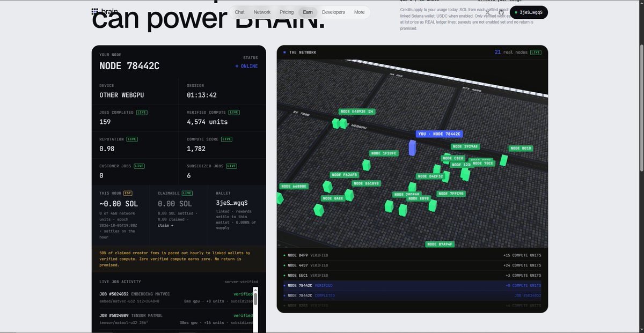Click the session time 01:13:42

click(x=202, y=95)
